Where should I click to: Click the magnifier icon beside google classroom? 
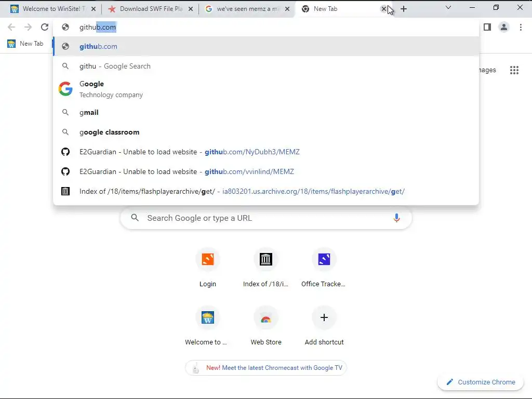(x=65, y=132)
